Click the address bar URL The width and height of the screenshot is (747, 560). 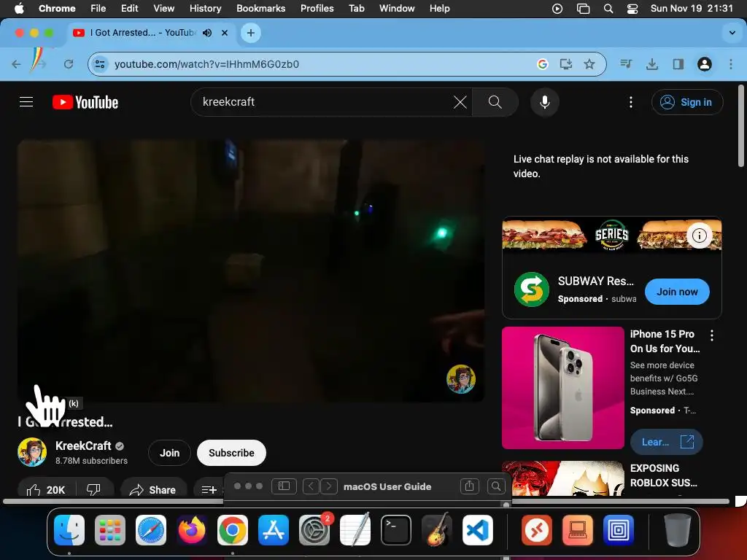coord(206,64)
